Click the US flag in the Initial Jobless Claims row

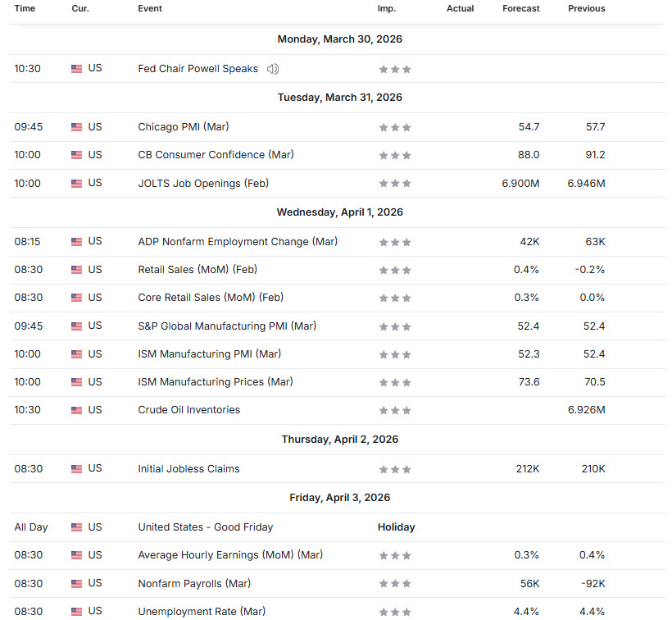(76, 469)
